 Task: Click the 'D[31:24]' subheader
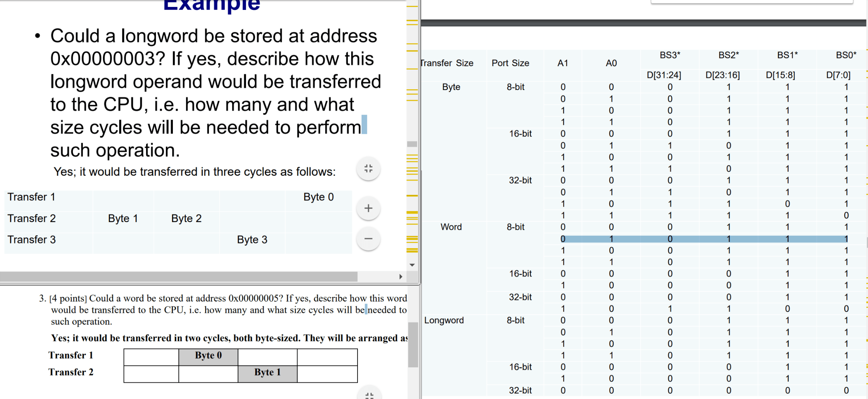[664, 75]
